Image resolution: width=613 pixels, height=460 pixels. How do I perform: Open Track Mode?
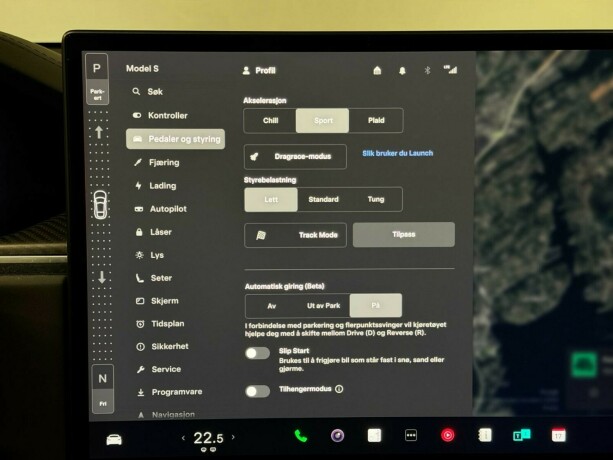(x=295, y=235)
